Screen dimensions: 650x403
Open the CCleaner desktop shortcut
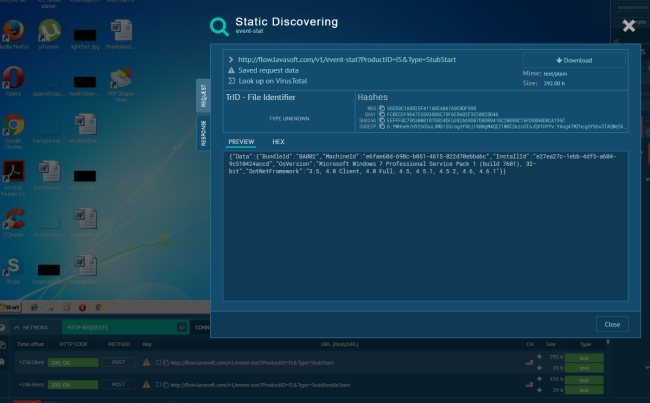point(13,222)
